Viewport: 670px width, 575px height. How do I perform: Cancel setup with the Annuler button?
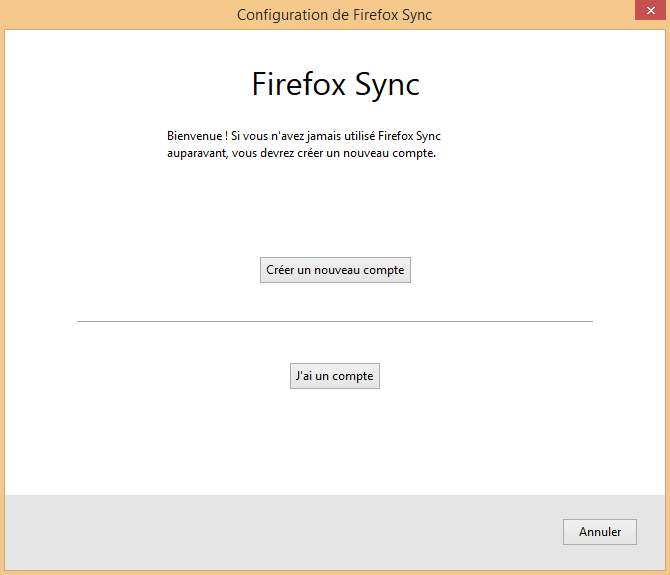599,532
